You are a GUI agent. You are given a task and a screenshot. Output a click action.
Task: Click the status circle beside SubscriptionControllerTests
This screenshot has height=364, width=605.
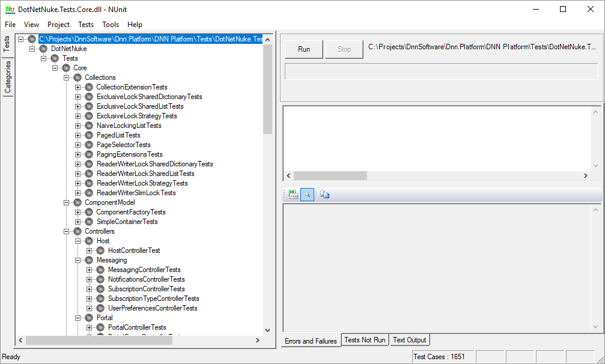(x=100, y=289)
